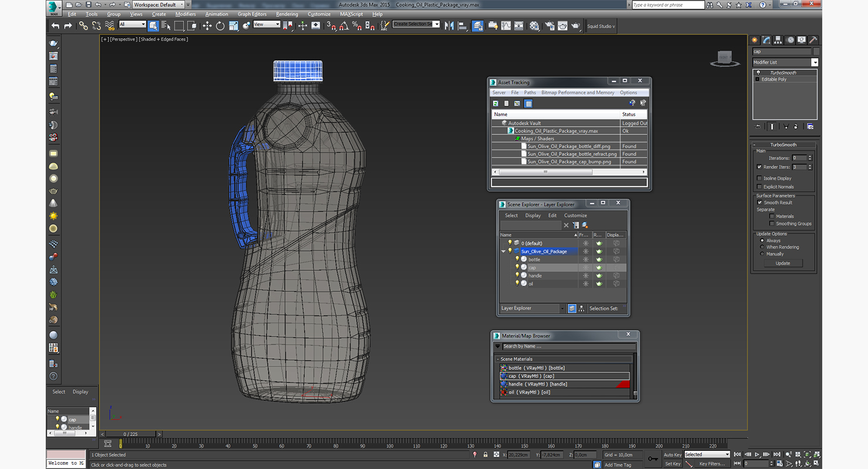Click Play Animation button
This screenshot has height=469, width=868.
(757, 454)
